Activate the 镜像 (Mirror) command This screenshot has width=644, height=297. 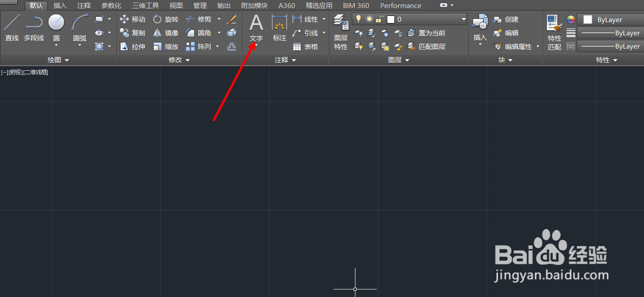click(x=166, y=33)
